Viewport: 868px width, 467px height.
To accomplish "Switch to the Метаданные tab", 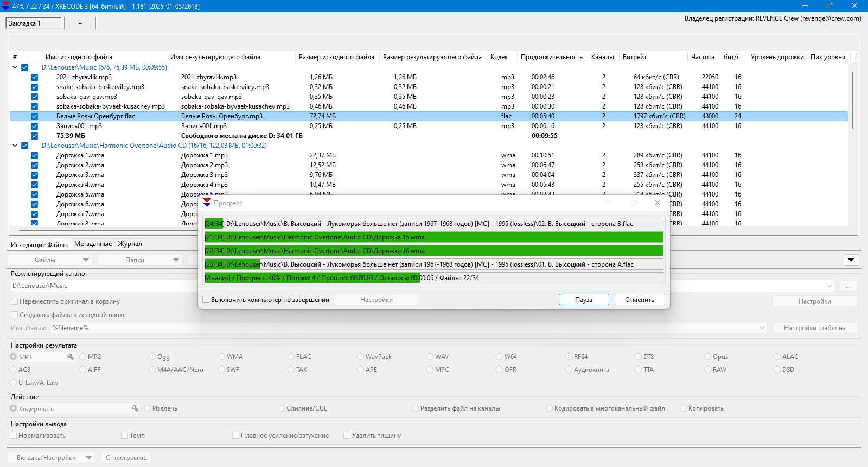I will [x=93, y=244].
